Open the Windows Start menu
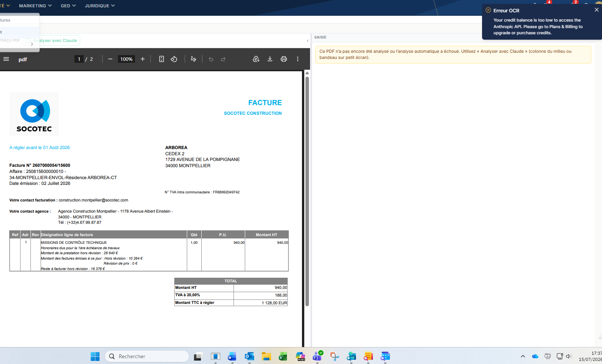The image size is (602, 364). coord(95,356)
